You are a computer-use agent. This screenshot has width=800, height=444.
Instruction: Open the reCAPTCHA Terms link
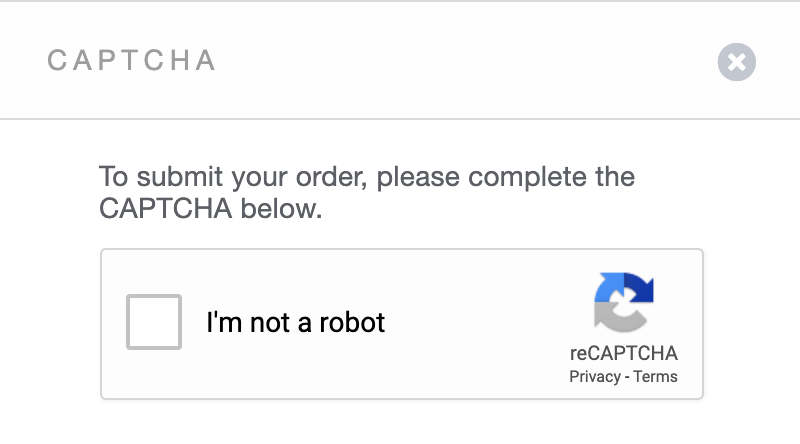click(x=656, y=377)
